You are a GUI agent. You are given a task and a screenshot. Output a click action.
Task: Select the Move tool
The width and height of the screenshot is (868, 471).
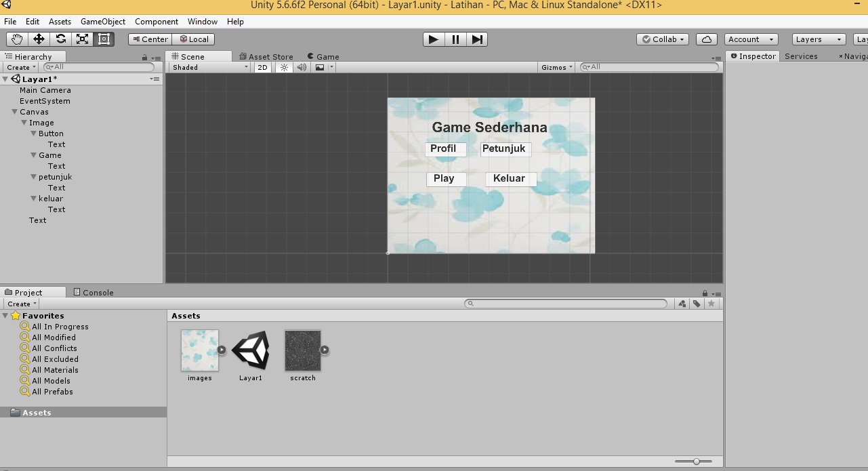pos(39,39)
